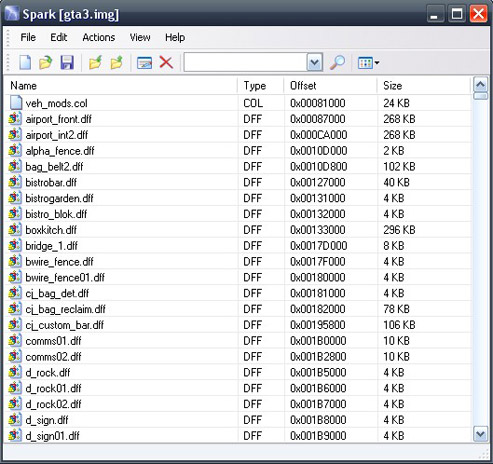The height and width of the screenshot is (464, 493).
Task: Click the scrollbar down arrow
Action: [480, 434]
